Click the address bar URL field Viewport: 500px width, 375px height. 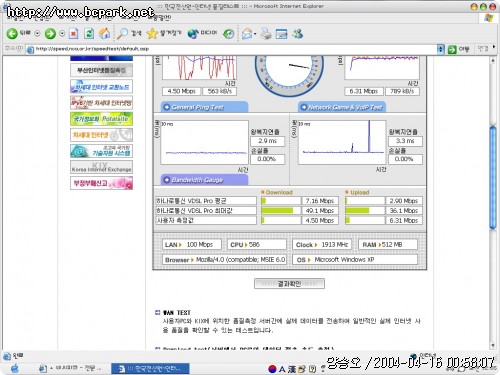pyautogui.click(x=232, y=49)
